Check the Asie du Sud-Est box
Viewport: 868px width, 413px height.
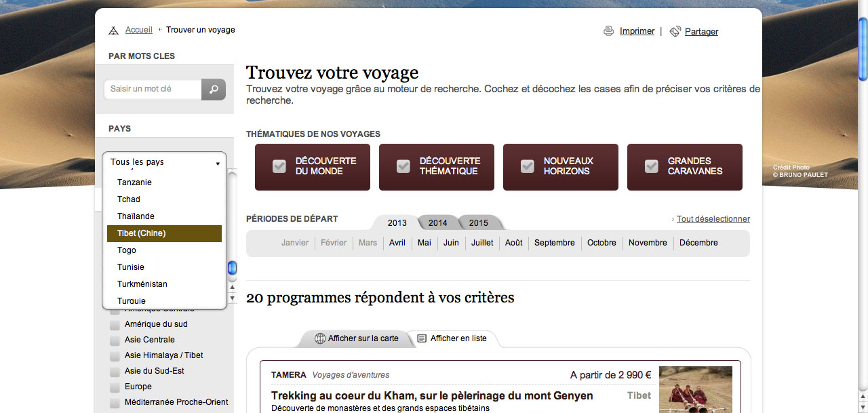115,372
